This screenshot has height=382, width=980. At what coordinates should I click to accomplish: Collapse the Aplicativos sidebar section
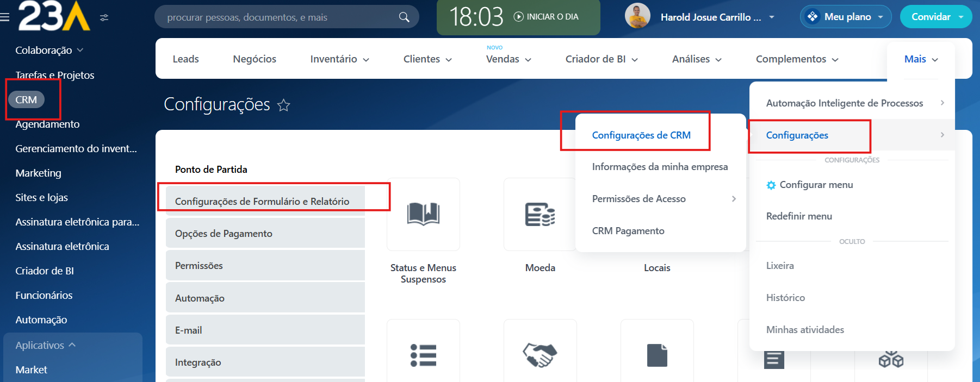coord(46,345)
